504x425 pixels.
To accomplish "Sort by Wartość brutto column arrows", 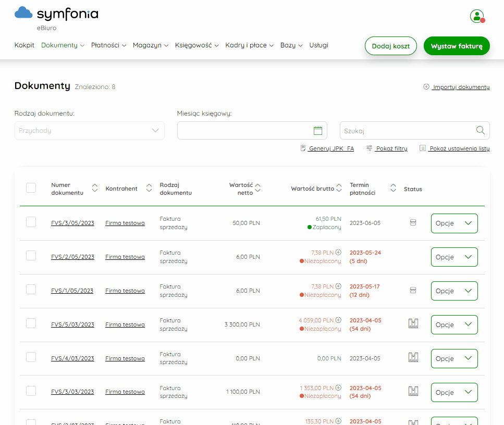I will point(339,188).
